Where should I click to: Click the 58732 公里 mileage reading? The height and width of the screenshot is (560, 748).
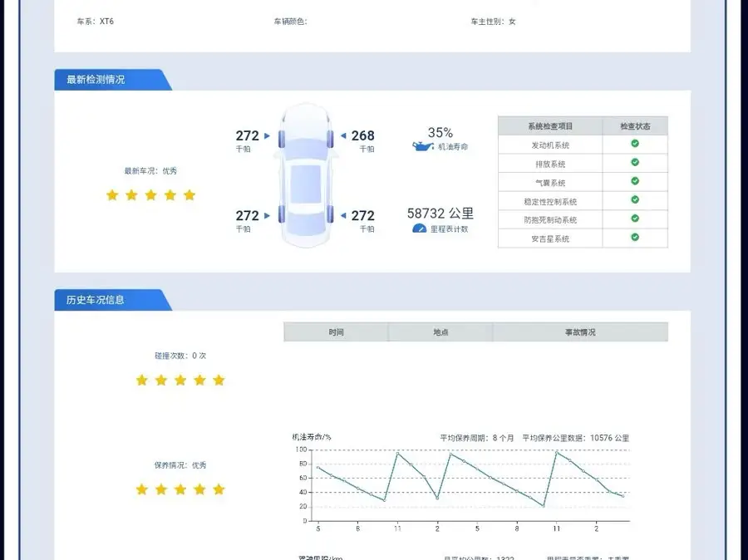click(440, 214)
